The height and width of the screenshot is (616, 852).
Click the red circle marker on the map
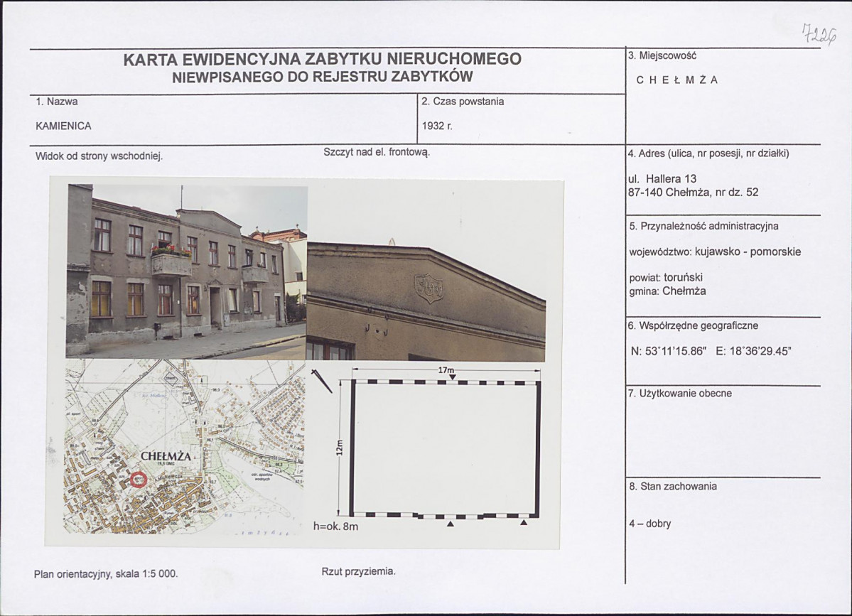click(x=139, y=480)
